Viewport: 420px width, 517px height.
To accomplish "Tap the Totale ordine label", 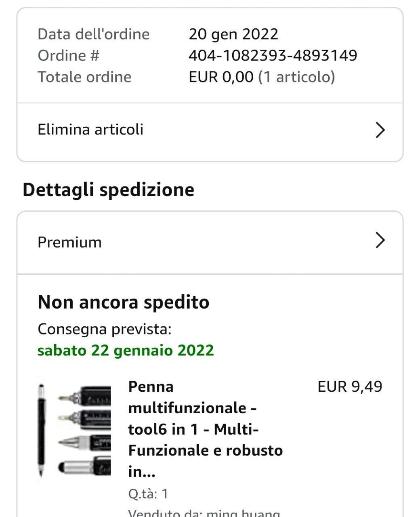I will (84, 77).
